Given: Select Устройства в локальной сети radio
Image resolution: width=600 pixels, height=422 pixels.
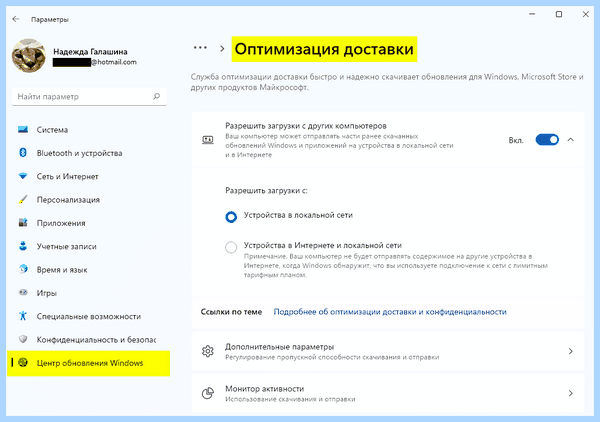Looking at the screenshot, I should point(231,217).
